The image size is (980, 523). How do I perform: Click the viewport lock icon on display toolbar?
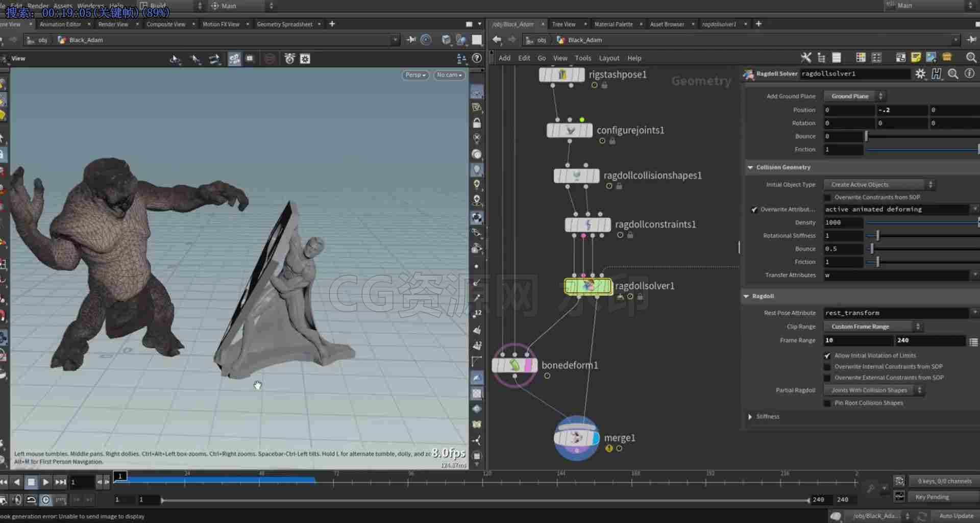[477, 123]
